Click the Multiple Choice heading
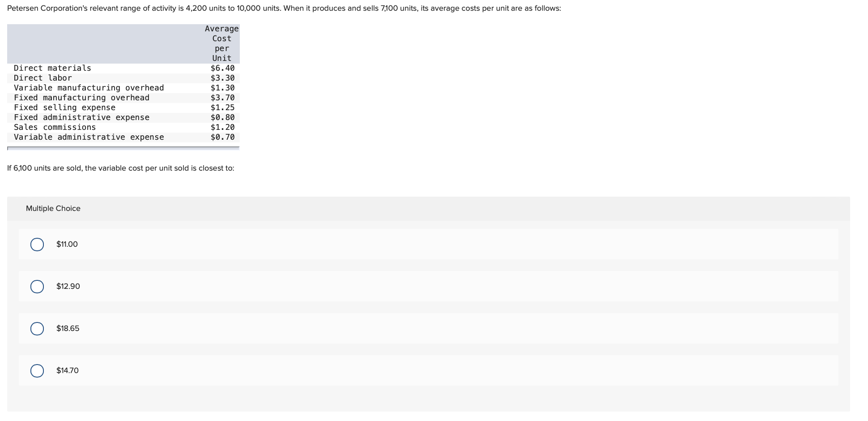The image size is (868, 421). [x=53, y=208]
